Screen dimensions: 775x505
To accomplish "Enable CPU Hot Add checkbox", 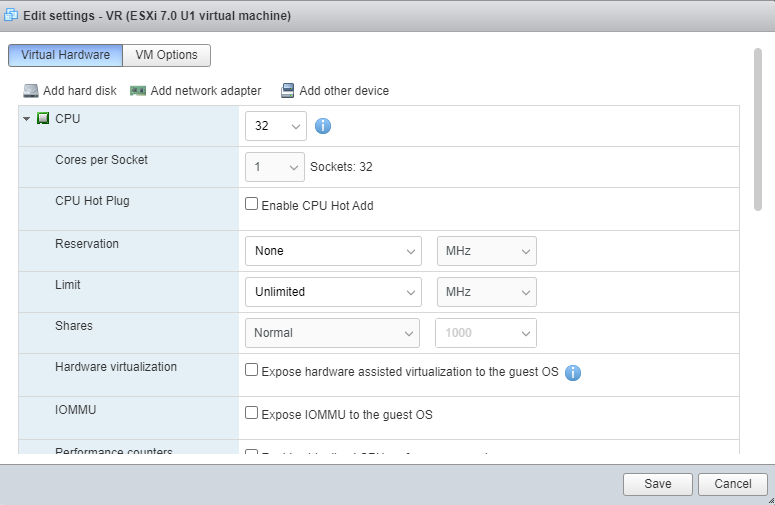I will point(252,204).
